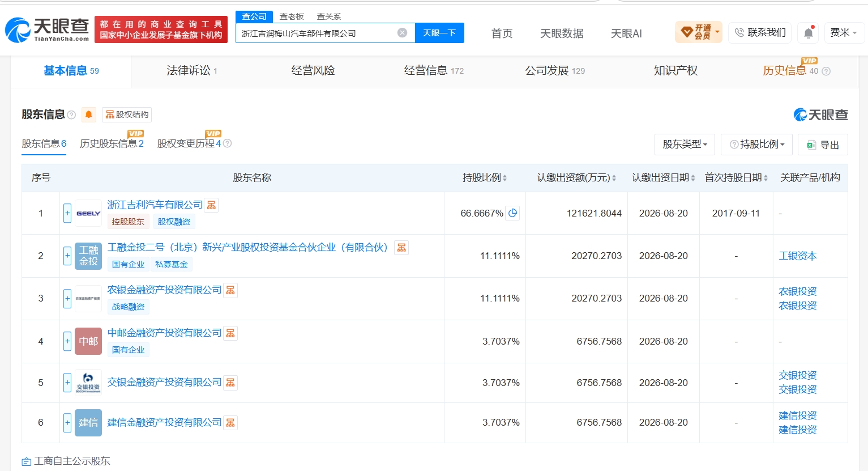
Task: Click the help icon beside 历史信息 tab
Action: (826, 71)
